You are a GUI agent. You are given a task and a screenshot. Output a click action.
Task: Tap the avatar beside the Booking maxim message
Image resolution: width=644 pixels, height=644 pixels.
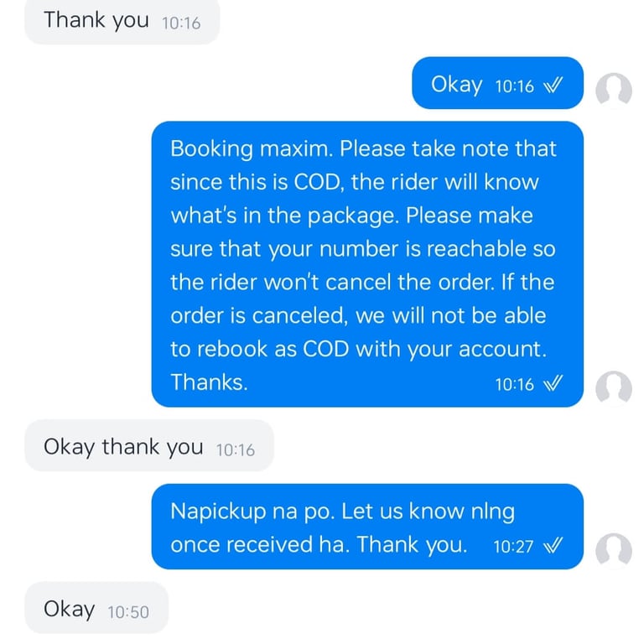(614, 389)
